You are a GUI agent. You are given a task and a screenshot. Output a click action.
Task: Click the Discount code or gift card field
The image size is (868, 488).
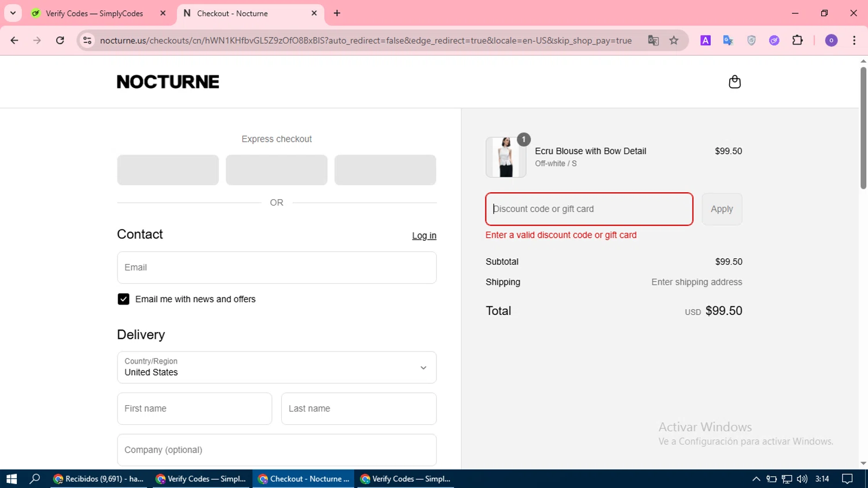click(589, 209)
